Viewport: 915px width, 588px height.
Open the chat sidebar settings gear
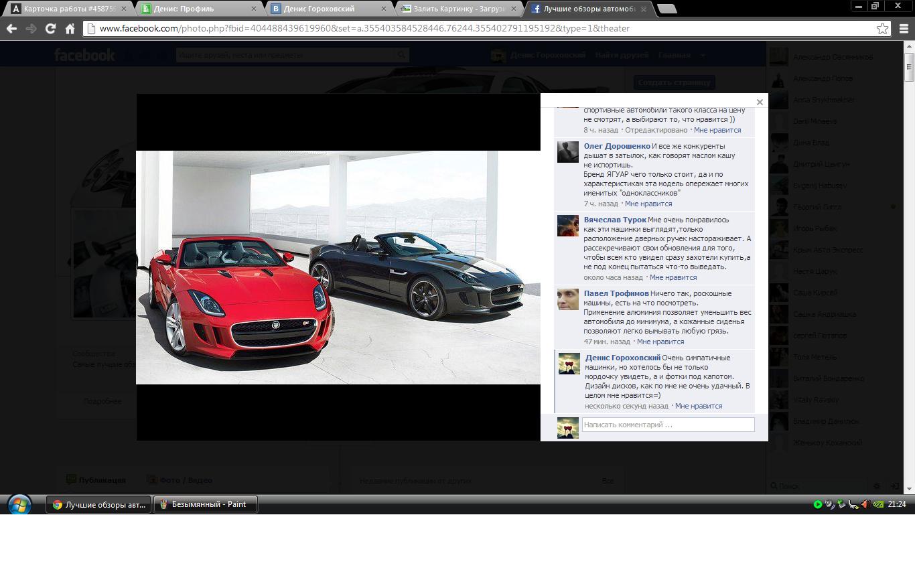pyautogui.click(x=877, y=486)
